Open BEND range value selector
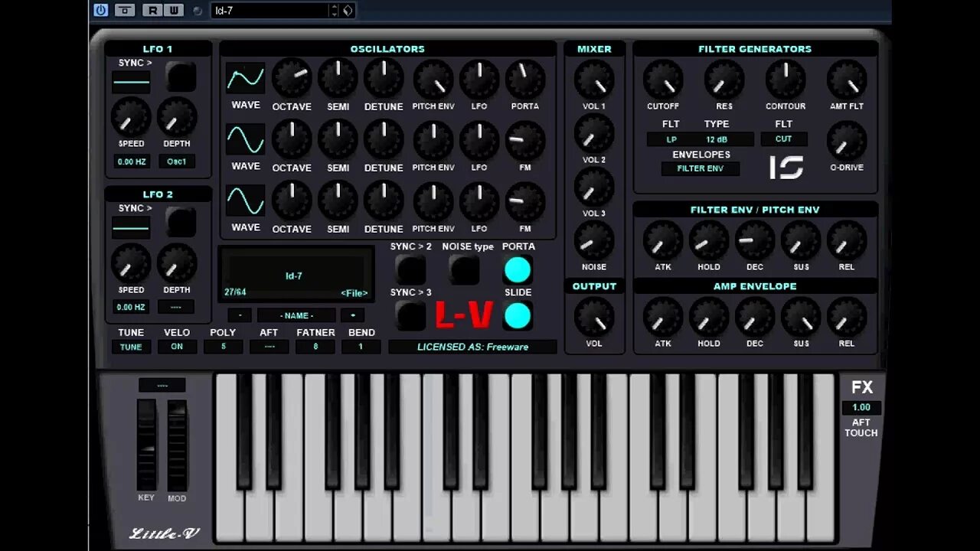 (x=361, y=347)
